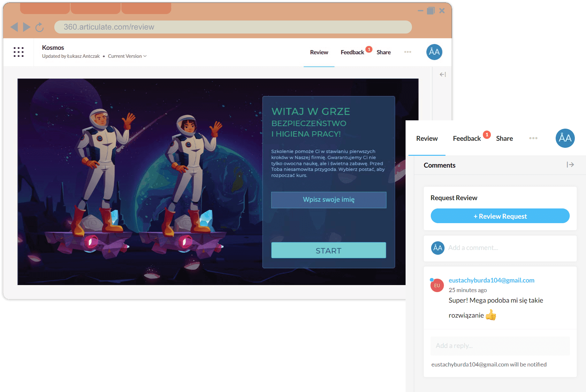Image resolution: width=586 pixels, height=392 pixels.
Task: Open the three-dot menu in enlarged panel
Action: point(533,138)
